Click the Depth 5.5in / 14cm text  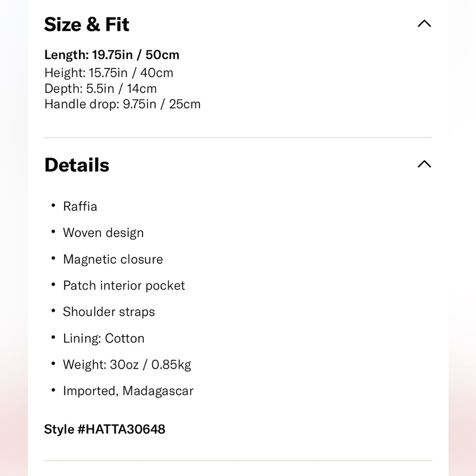point(100,89)
